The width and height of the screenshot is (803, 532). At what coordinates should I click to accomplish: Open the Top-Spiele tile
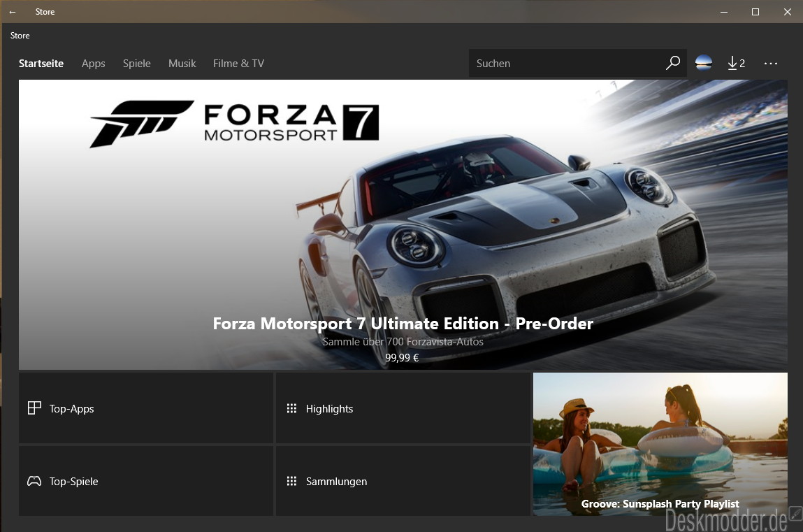pyautogui.click(x=146, y=481)
